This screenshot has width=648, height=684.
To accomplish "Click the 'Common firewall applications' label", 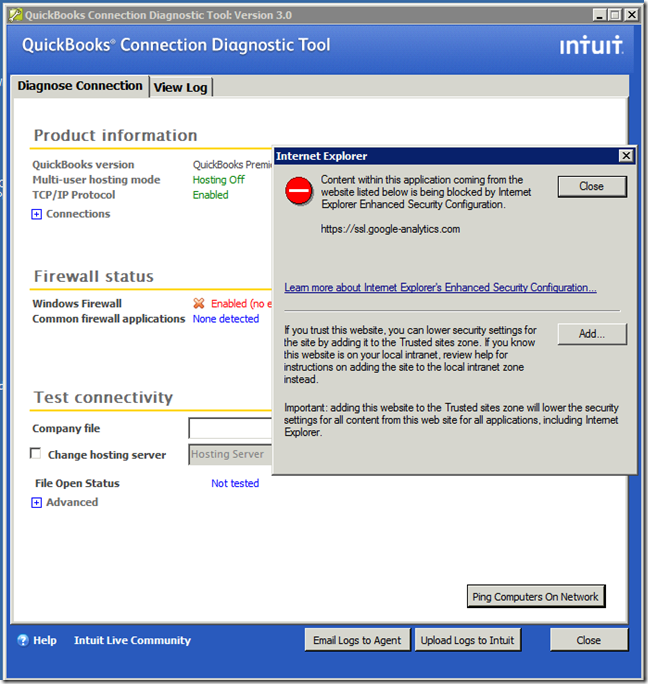I will click(109, 319).
